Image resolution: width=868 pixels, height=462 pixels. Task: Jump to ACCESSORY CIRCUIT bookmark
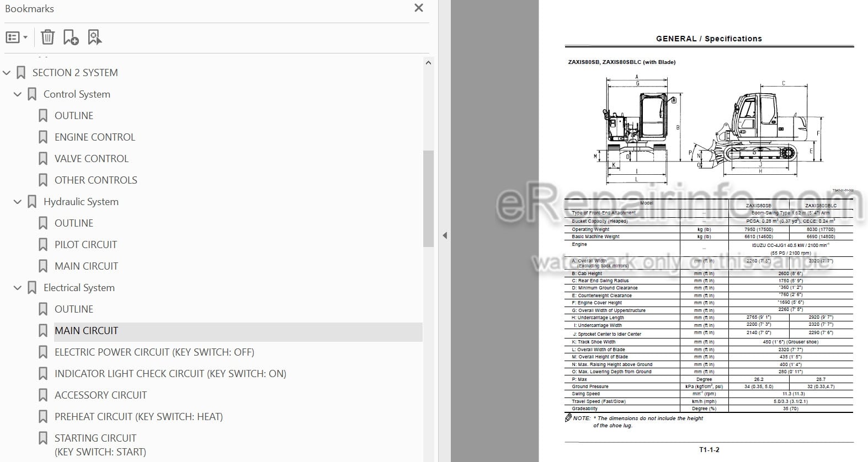[100, 395]
